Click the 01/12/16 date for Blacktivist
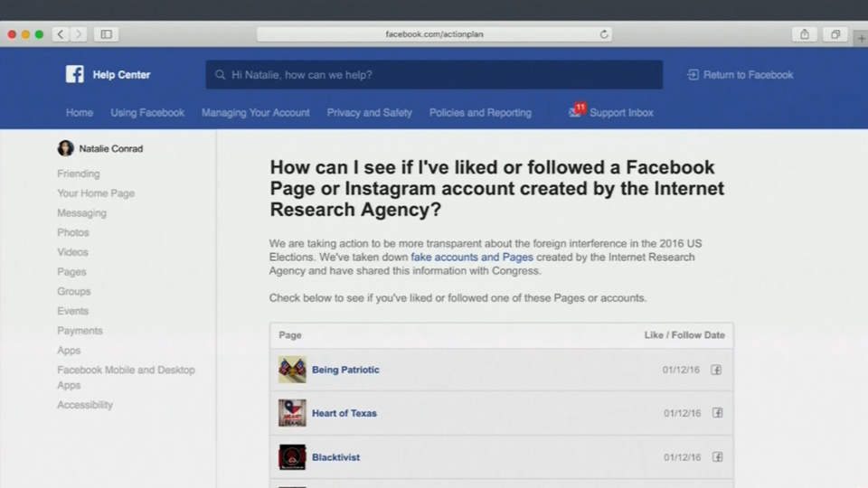This screenshot has width=868, height=488. click(x=682, y=457)
